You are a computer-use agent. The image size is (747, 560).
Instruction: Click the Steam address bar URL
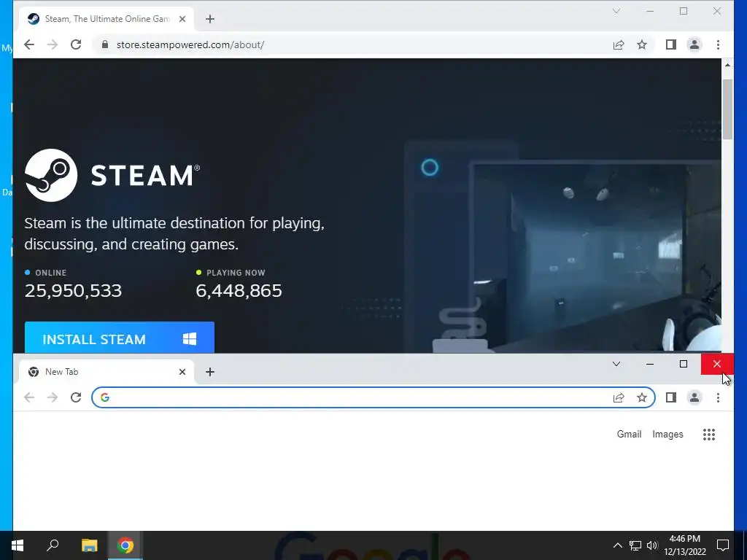point(190,44)
